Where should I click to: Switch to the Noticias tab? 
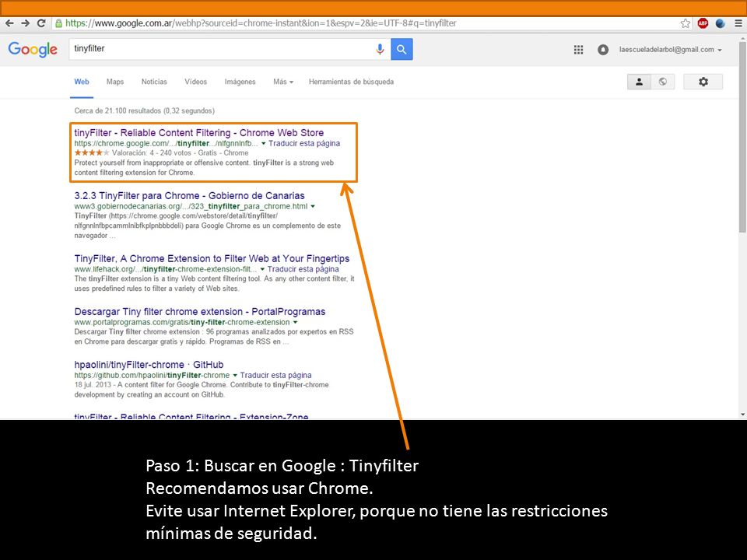(154, 82)
